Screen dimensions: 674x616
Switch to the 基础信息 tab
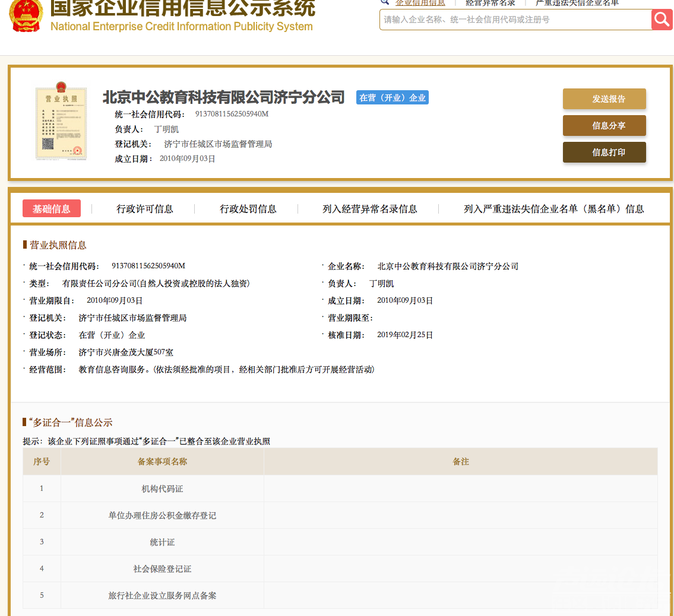click(52, 209)
